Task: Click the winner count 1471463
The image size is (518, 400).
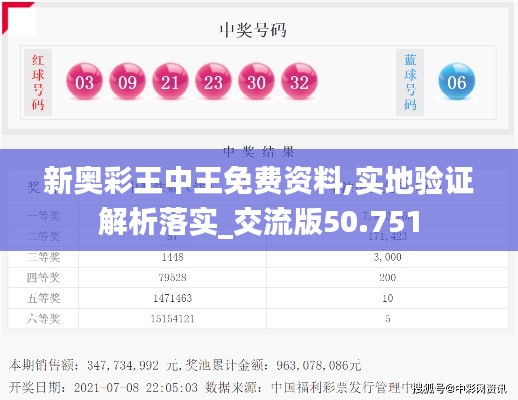Action: click(x=173, y=298)
